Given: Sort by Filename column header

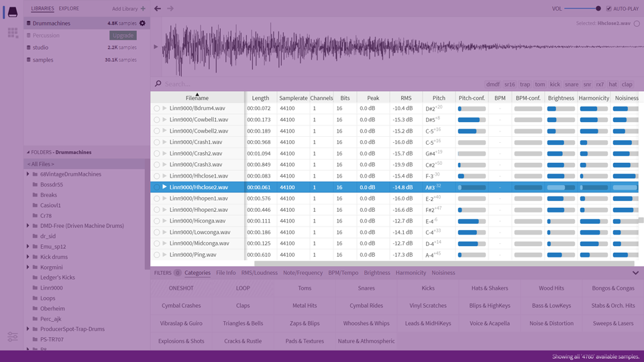Looking at the screenshot, I should [197, 98].
